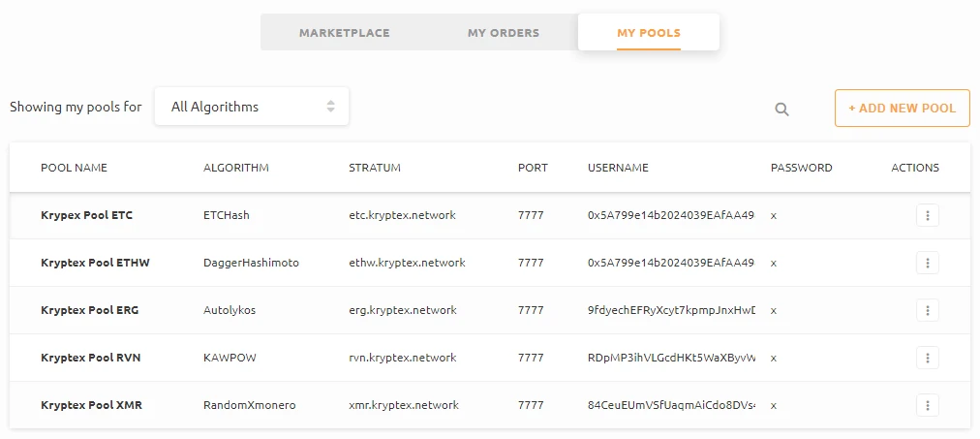Click the RVN pool username wallet address
The image size is (980, 439).
pos(671,358)
